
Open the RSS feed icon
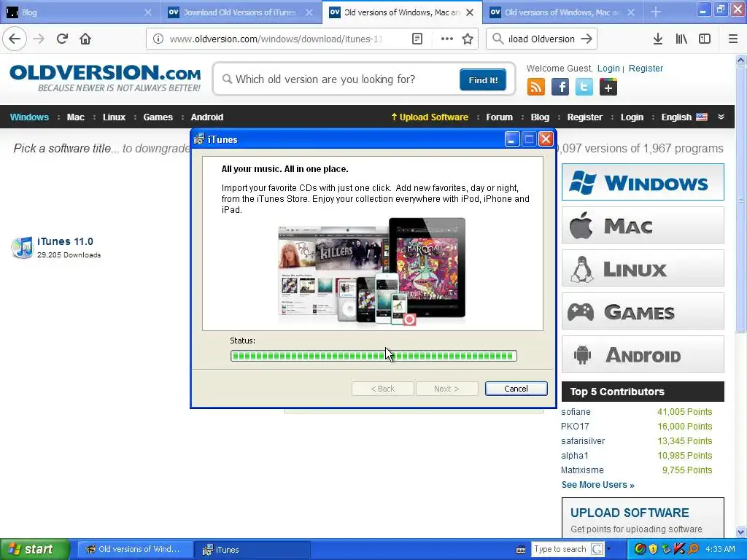tap(536, 87)
